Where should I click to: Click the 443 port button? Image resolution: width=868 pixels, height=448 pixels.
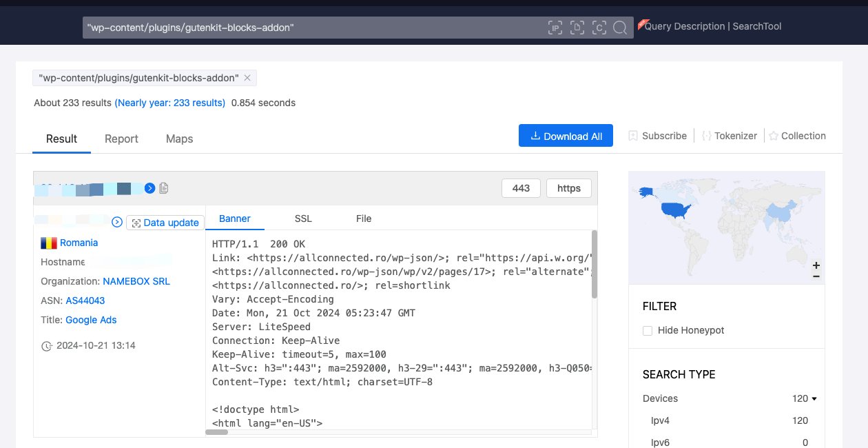pos(521,187)
